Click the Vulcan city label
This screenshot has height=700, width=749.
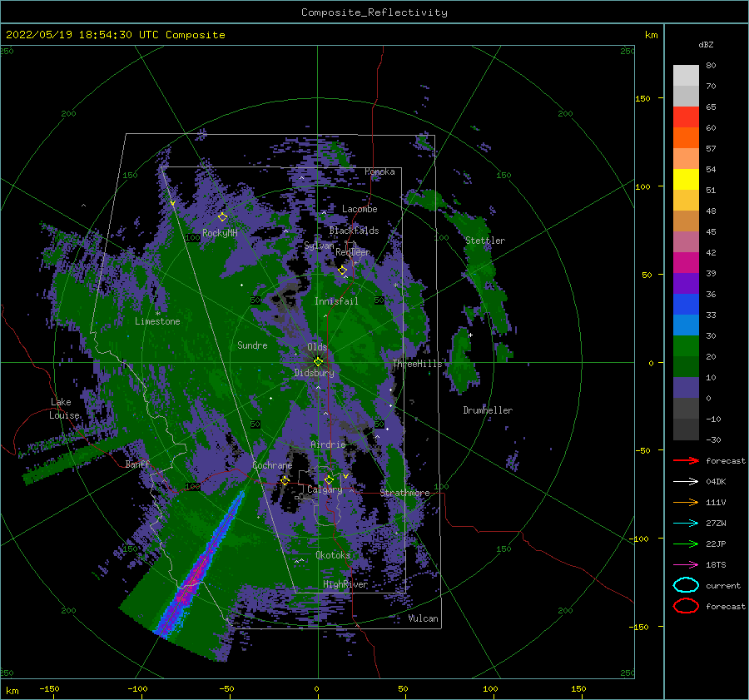[x=424, y=618]
